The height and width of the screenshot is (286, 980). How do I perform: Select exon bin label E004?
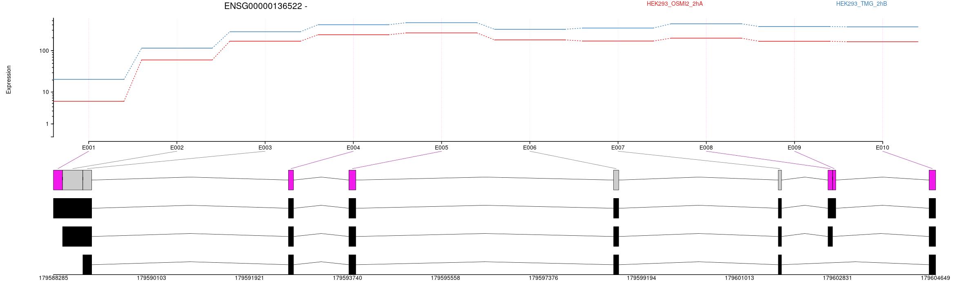[x=353, y=147]
